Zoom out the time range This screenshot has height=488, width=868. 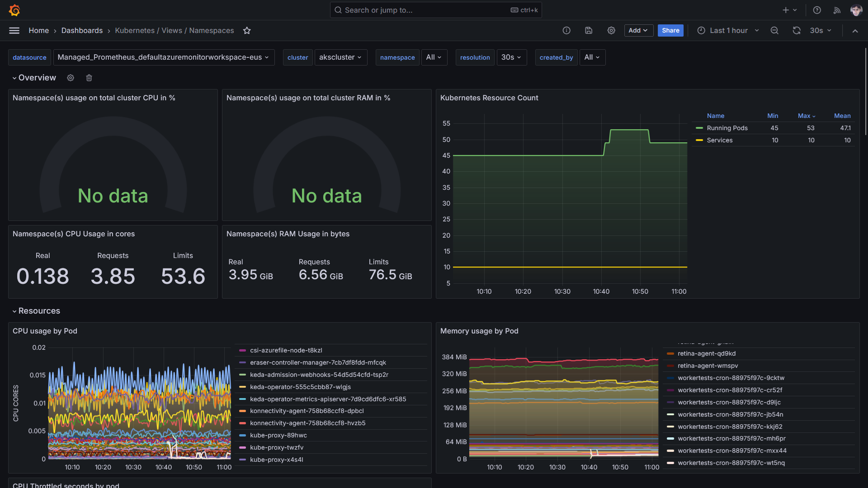[x=774, y=30]
